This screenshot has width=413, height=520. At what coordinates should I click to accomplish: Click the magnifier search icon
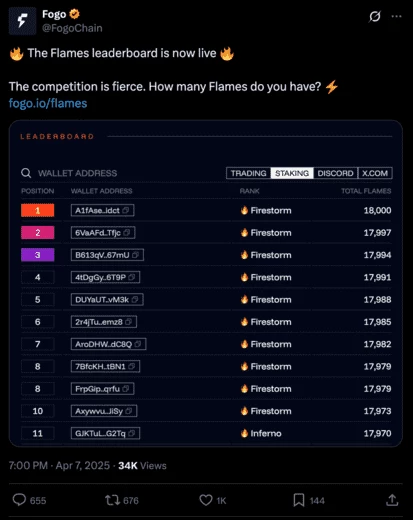pyautogui.click(x=26, y=173)
